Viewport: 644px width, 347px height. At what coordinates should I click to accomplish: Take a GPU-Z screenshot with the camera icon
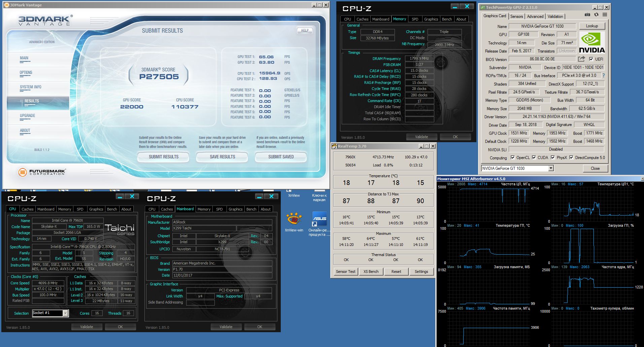tap(587, 15)
